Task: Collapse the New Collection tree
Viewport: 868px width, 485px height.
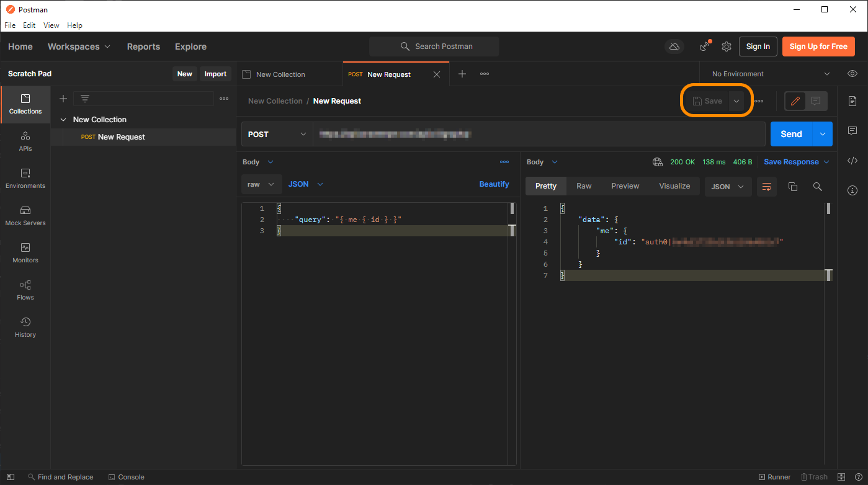Action: pyautogui.click(x=63, y=120)
